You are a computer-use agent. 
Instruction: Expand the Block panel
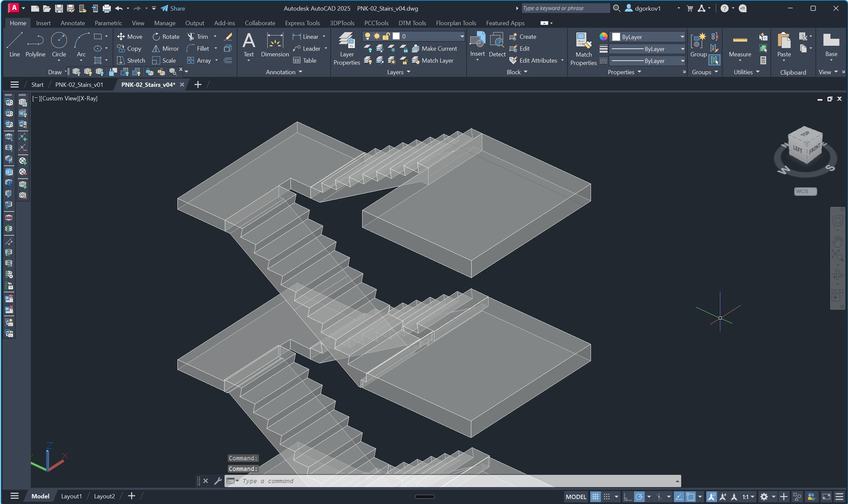[x=517, y=72]
